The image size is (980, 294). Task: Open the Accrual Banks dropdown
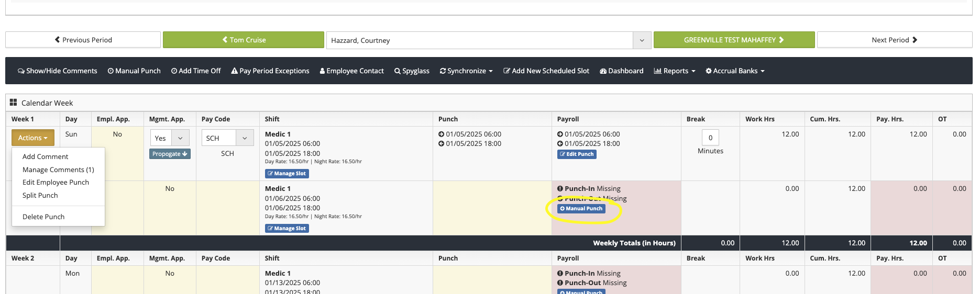click(x=735, y=71)
